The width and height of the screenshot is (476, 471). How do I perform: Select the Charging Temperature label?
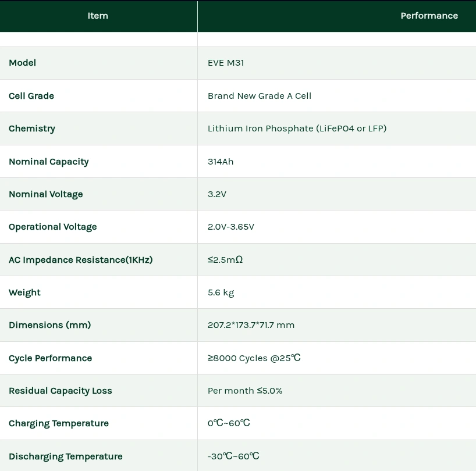pyautogui.click(x=59, y=423)
